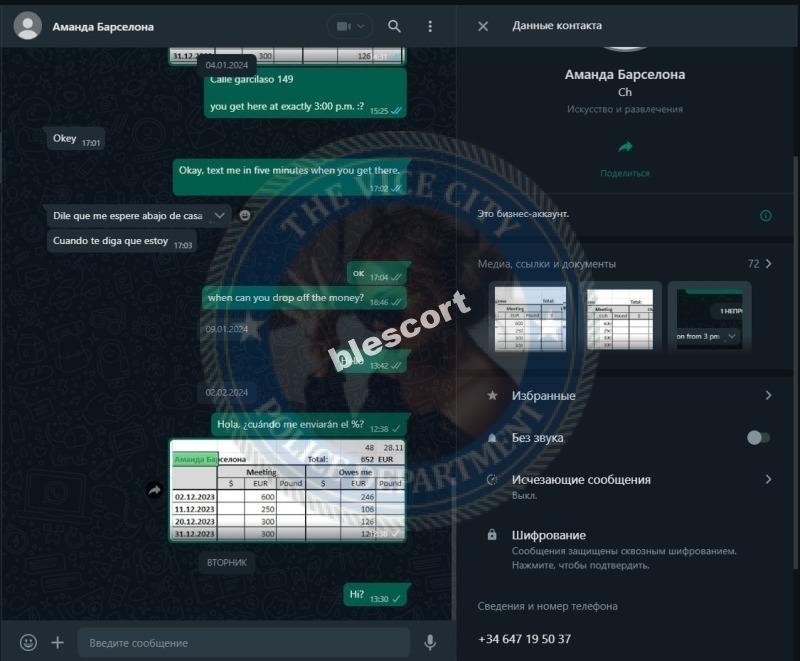Click the Cuando te diga que estoy message
Viewport: 800px width, 661px height.
(x=122, y=241)
